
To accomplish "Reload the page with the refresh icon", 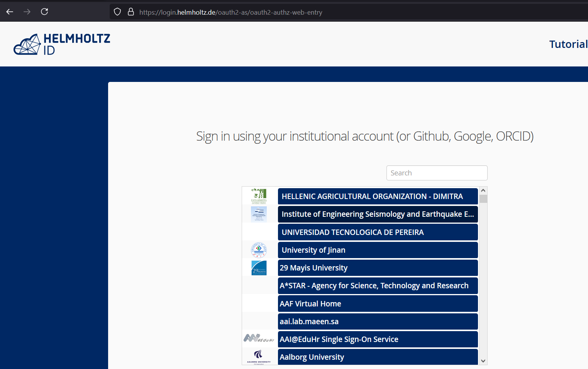I will [x=44, y=12].
